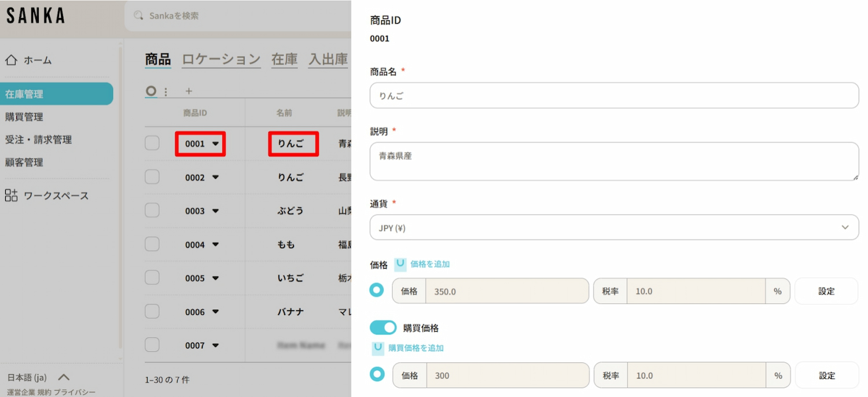868x397 pixels.
Task: Click the icon beside 価格を追加
Action: click(x=400, y=264)
